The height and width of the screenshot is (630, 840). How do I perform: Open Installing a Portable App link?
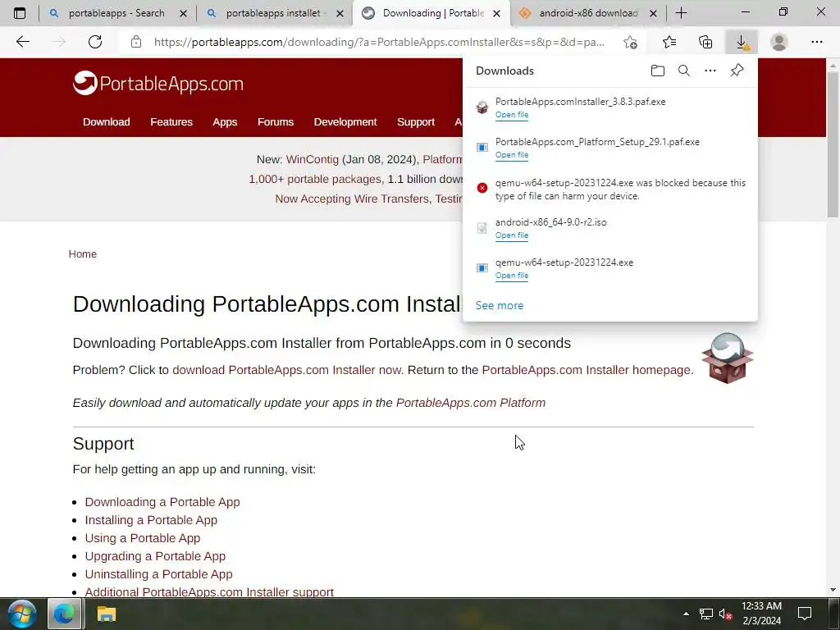click(x=151, y=520)
